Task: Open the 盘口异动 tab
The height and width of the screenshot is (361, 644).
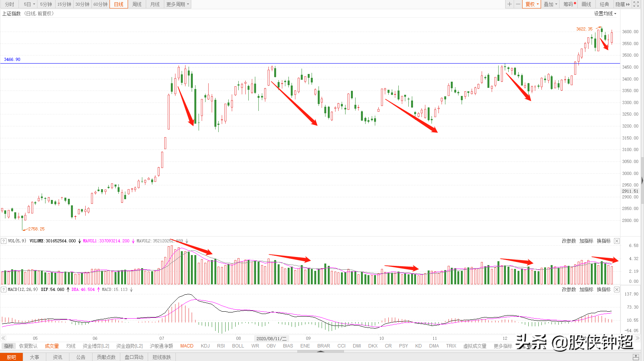Action: click(x=134, y=357)
